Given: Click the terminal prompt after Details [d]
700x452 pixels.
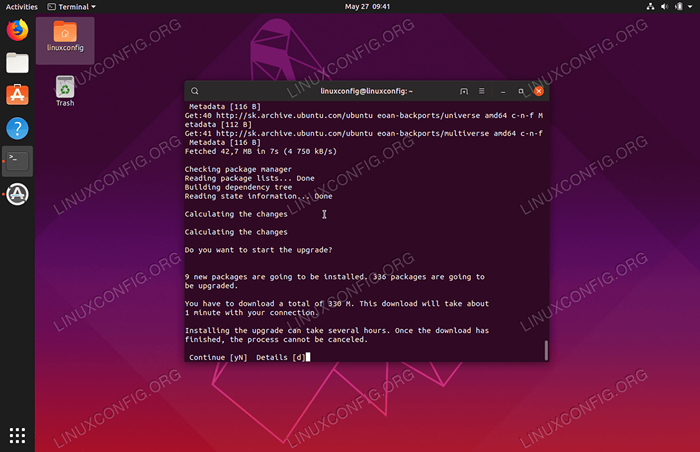Looking at the screenshot, I should (308, 356).
